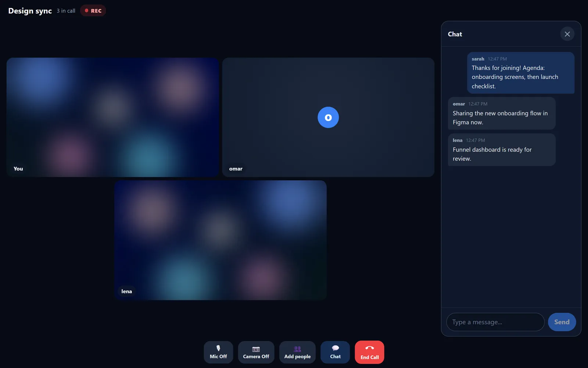Close the Chat panel with X
Screen dimensions: 588x368
[x=567, y=34]
